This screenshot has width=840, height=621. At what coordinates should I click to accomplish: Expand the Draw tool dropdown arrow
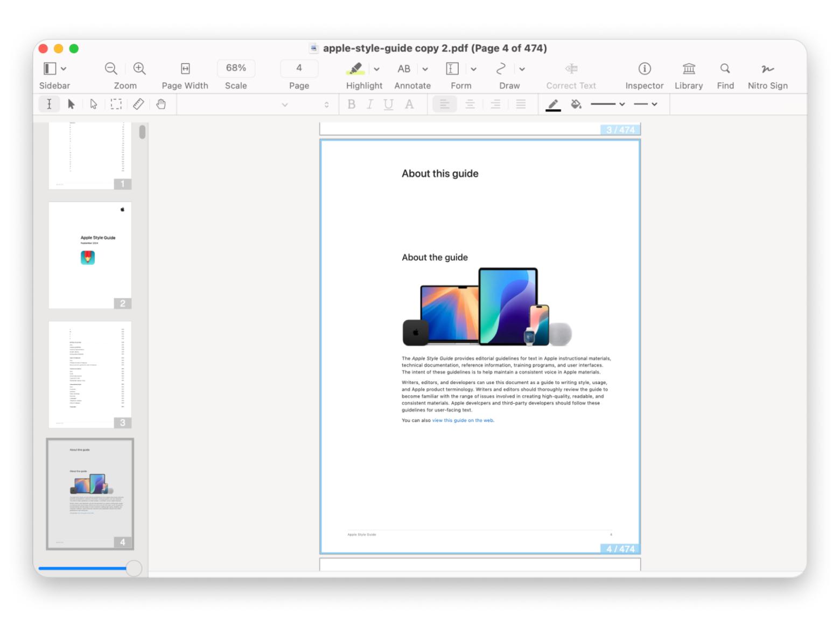[x=522, y=69]
